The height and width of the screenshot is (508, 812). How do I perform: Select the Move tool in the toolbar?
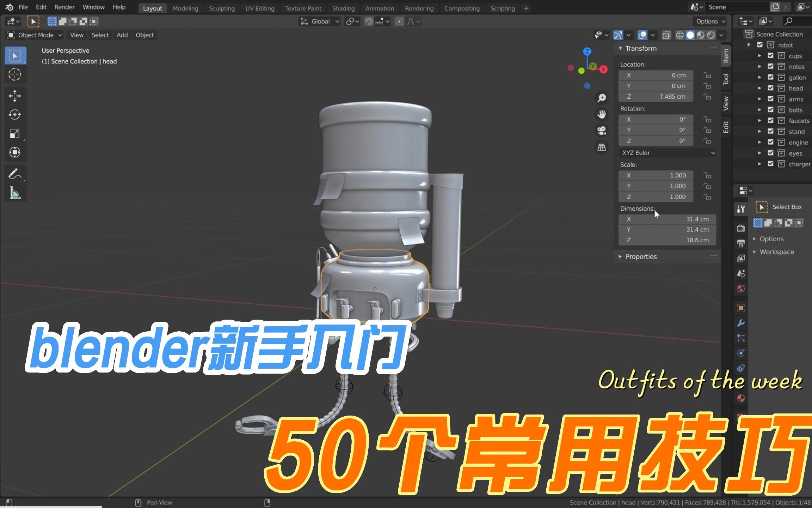[16, 96]
